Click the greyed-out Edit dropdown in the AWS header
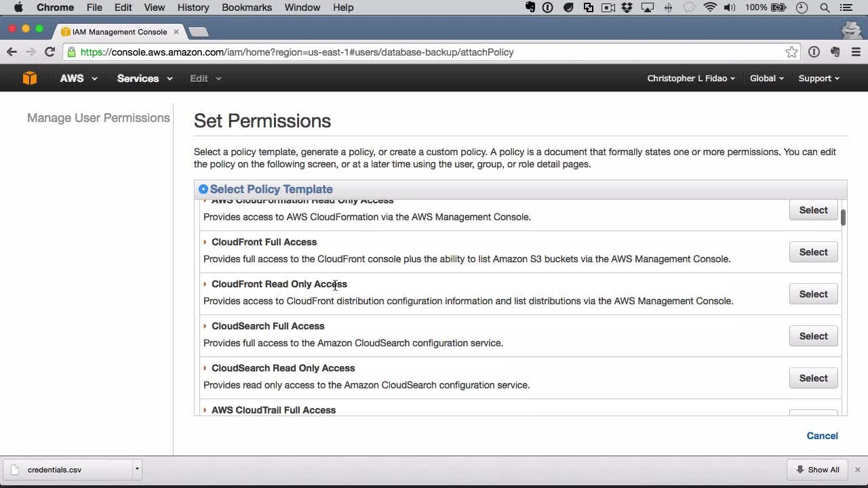This screenshot has height=488, width=868. [205, 78]
